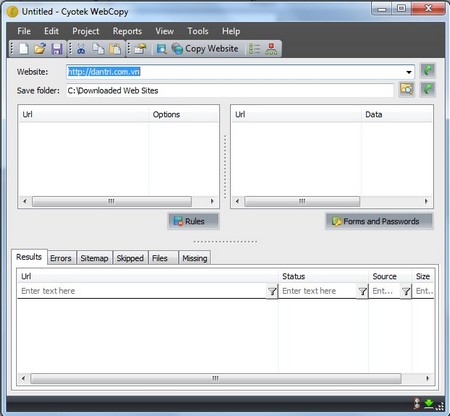
Task: Switch to the Skipped tab
Action: [x=130, y=258]
